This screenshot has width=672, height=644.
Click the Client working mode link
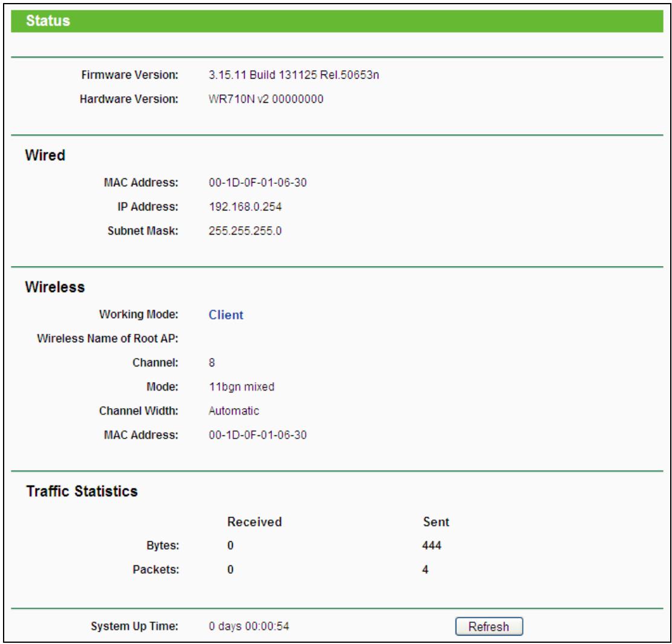[x=226, y=314]
